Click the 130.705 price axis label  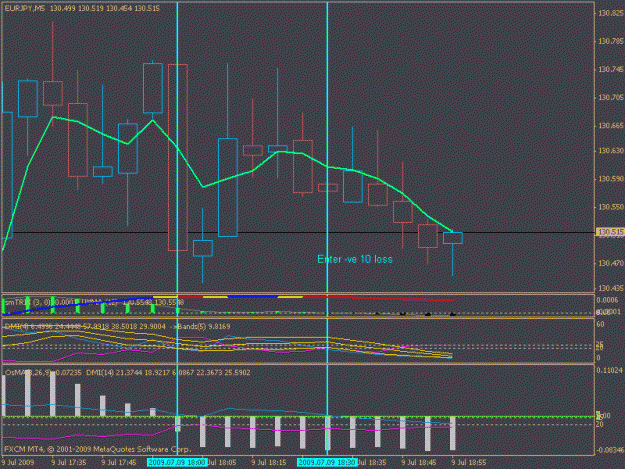[x=611, y=98]
